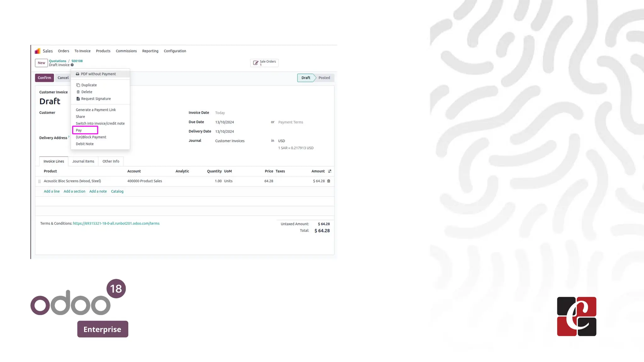Expand the Customer Invoices journal dropdown
644x362 pixels.
(x=230, y=141)
